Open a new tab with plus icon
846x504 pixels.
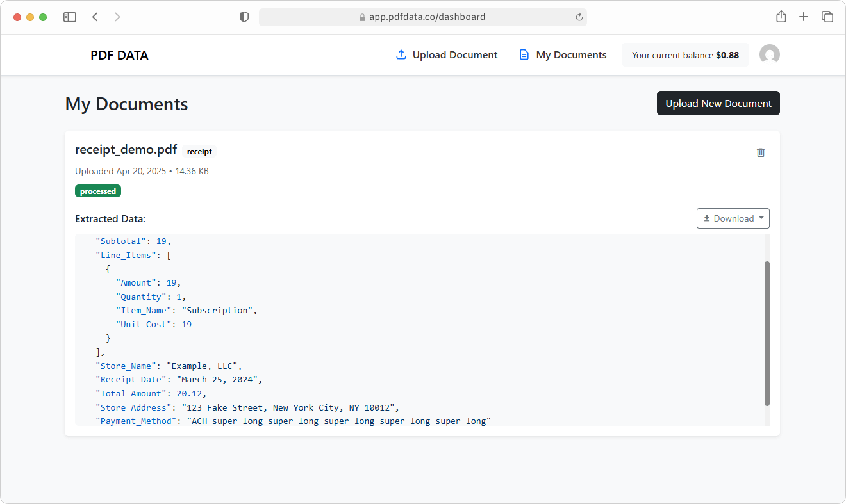804,17
